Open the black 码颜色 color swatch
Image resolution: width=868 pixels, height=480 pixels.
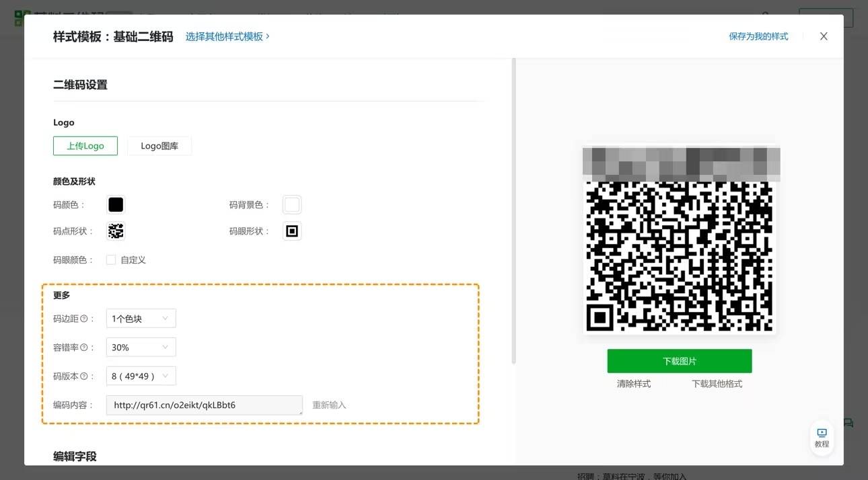[x=116, y=204]
